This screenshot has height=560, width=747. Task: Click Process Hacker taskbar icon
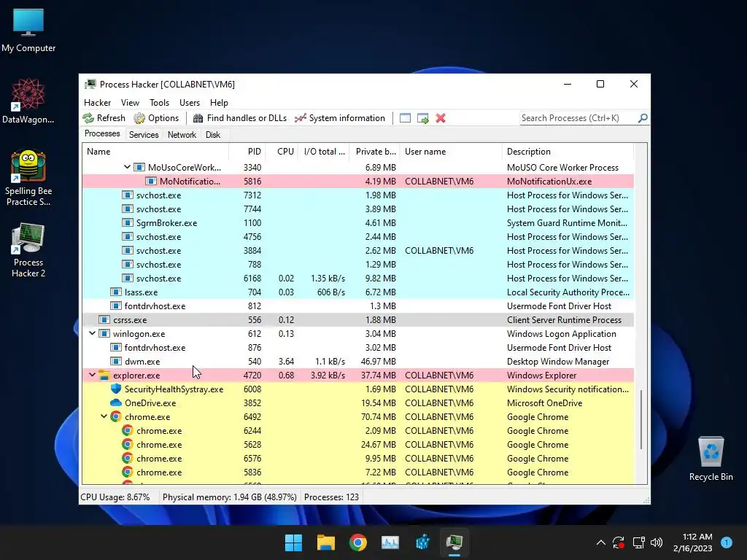click(454, 542)
